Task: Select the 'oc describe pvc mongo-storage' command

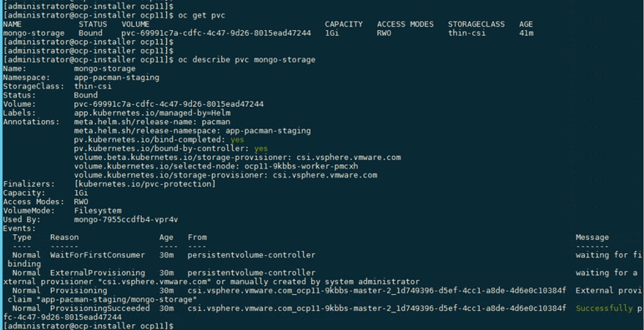Action: (x=247, y=60)
